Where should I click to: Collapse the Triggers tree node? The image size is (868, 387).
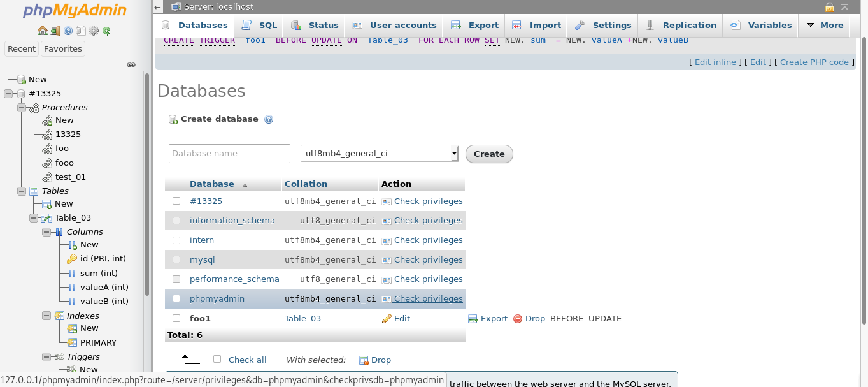point(46,357)
